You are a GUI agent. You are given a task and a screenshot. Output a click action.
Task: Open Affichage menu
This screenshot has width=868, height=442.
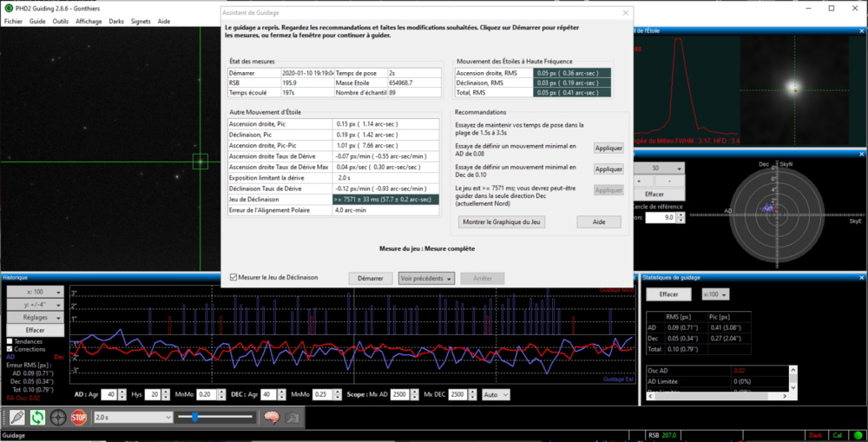tap(89, 22)
